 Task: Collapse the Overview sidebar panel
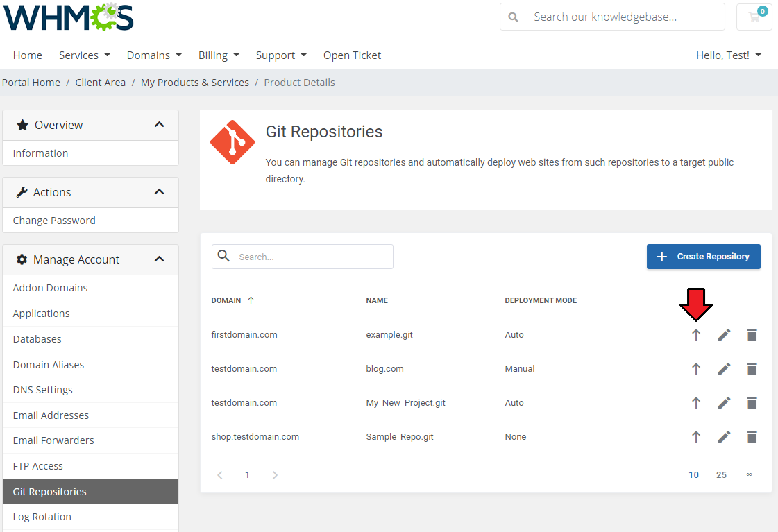point(159,125)
